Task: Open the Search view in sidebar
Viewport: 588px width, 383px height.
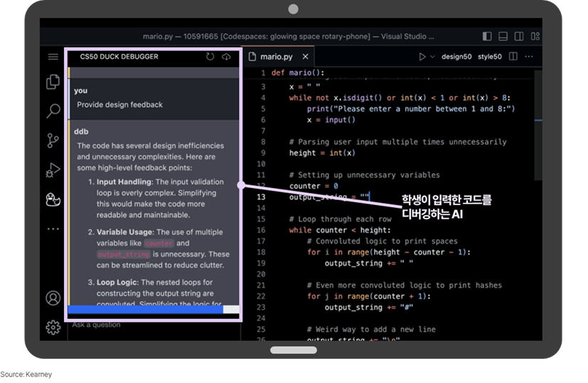Action: [x=53, y=111]
